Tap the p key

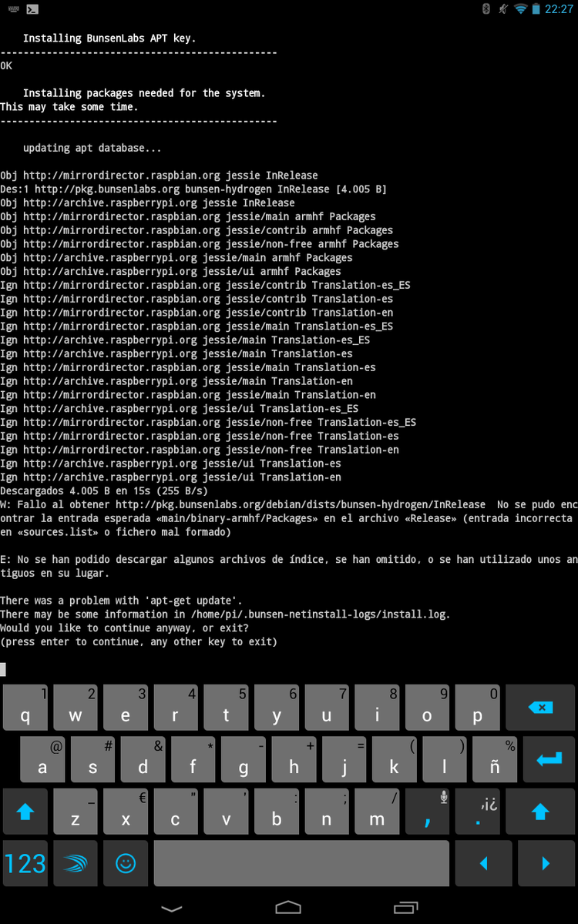click(x=478, y=708)
